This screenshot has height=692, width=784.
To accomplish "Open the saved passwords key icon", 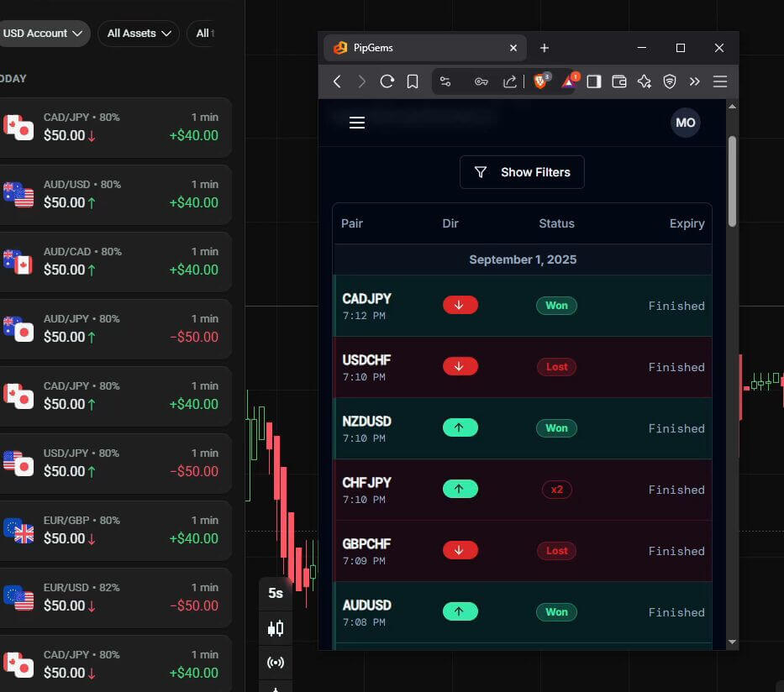I will click(481, 81).
